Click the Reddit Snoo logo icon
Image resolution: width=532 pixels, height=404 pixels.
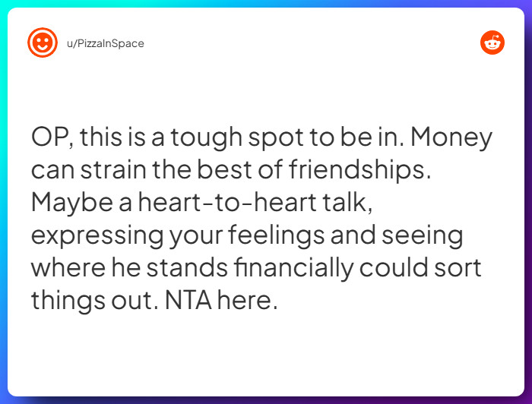pos(492,43)
